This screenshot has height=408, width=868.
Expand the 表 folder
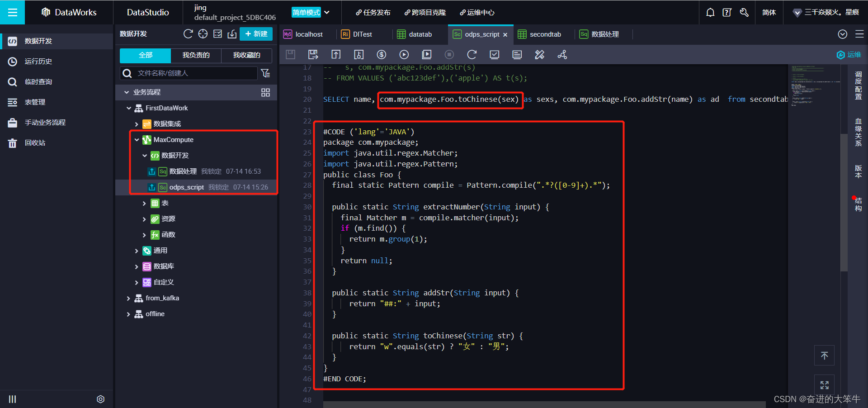click(144, 204)
